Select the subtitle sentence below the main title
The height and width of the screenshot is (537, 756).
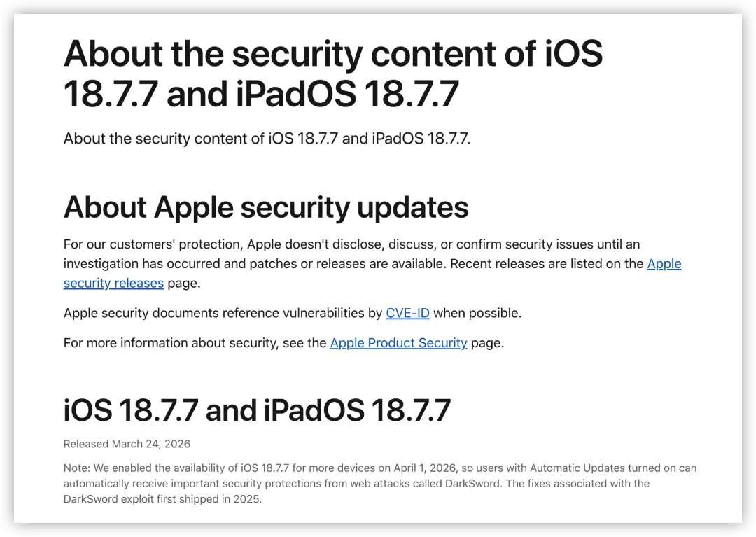point(267,139)
